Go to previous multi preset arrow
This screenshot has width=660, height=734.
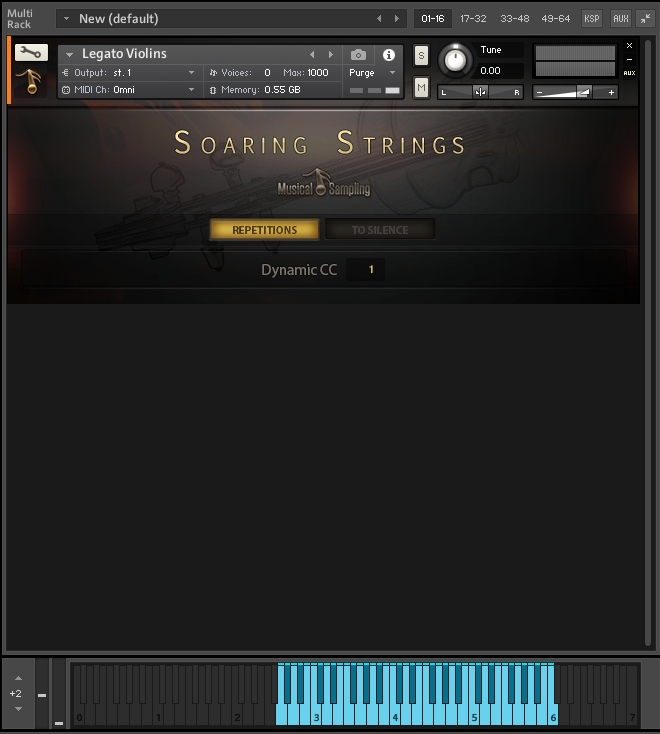(379, 18)
